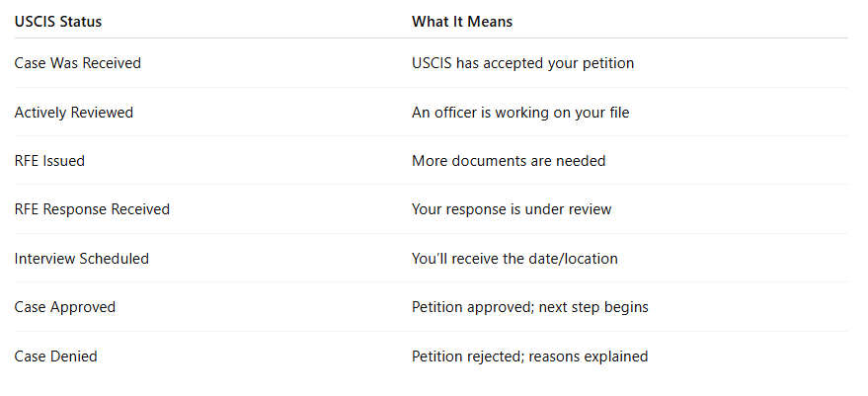The height and width of the screenshot is (396, 868).
Task: Click 'Petition approved; next step begins' text
Action: [529, 307]
